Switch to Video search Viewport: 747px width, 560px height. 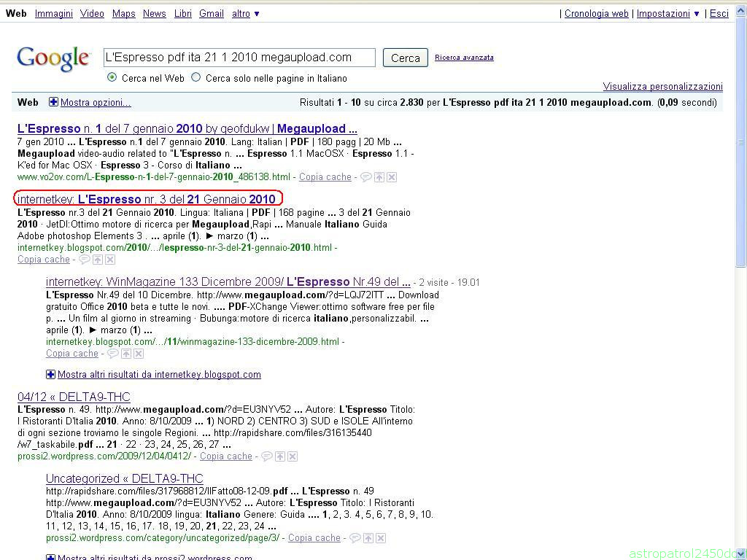pyautogui.click(x=92, y=14)
